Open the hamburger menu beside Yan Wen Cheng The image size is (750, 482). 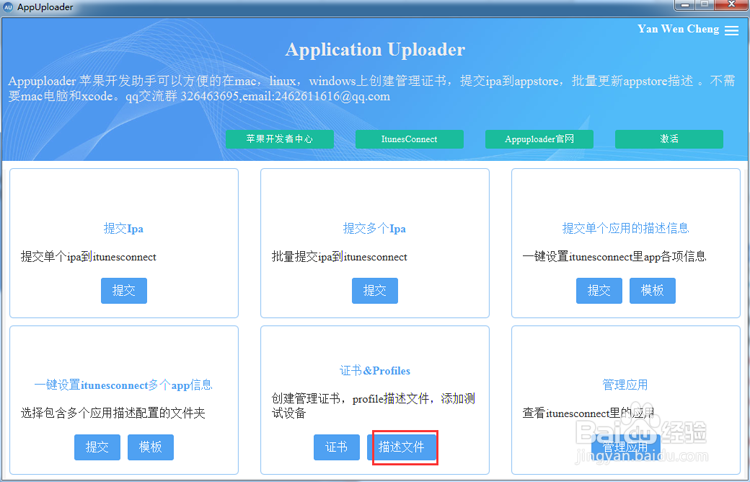731,30
